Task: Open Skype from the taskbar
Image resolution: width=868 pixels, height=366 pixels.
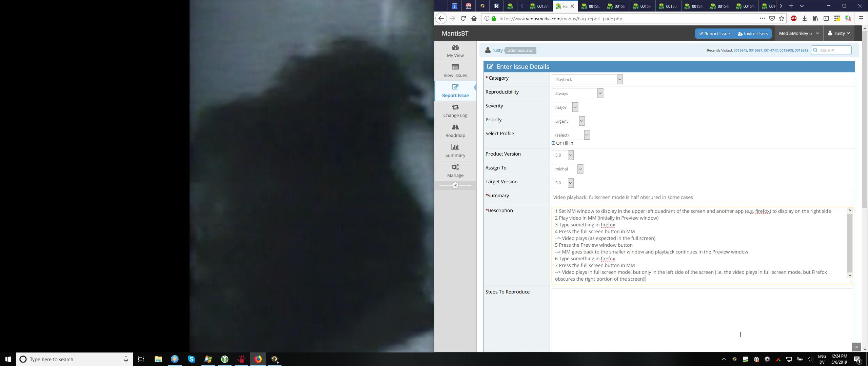Action: (x=191, y=359)
